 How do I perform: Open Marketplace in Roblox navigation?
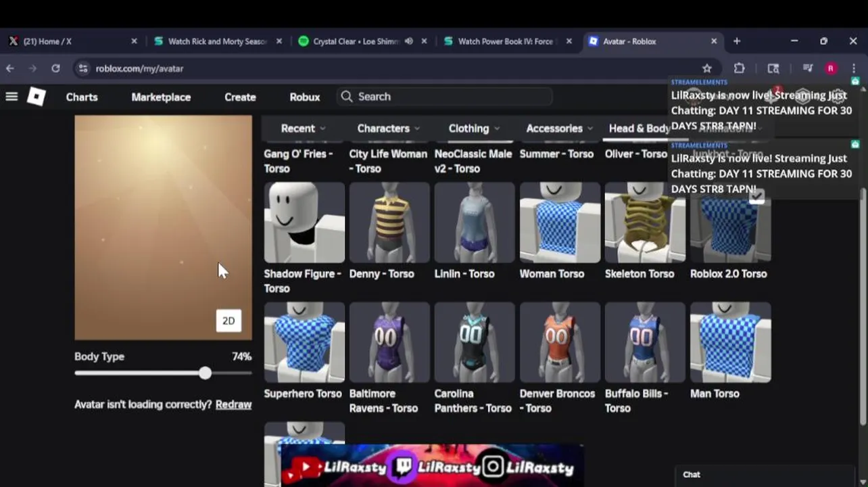pos(161,97)
